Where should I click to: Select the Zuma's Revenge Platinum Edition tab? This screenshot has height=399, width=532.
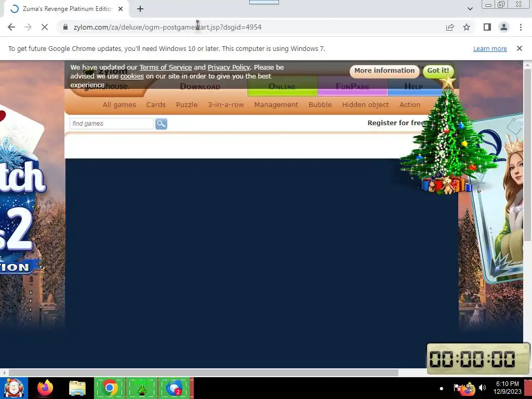click(66, 9)
